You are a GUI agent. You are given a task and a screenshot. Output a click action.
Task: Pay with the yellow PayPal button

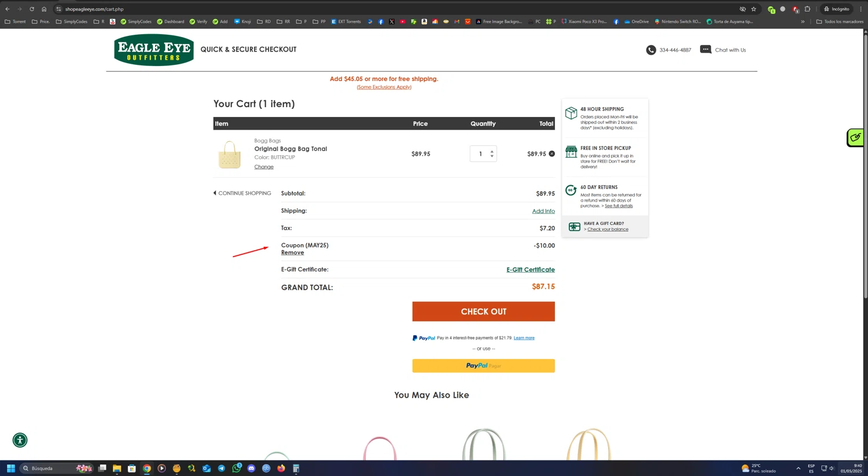tap(484, 366)
